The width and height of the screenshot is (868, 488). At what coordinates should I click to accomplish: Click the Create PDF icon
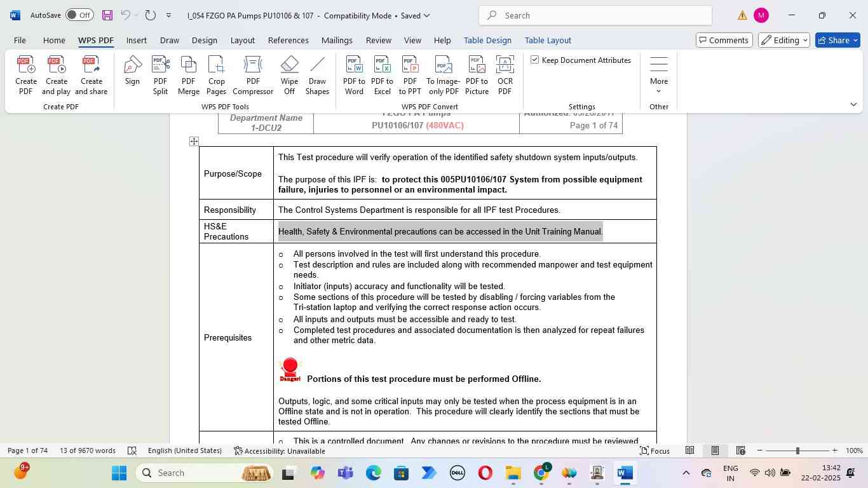click(25, 75)
